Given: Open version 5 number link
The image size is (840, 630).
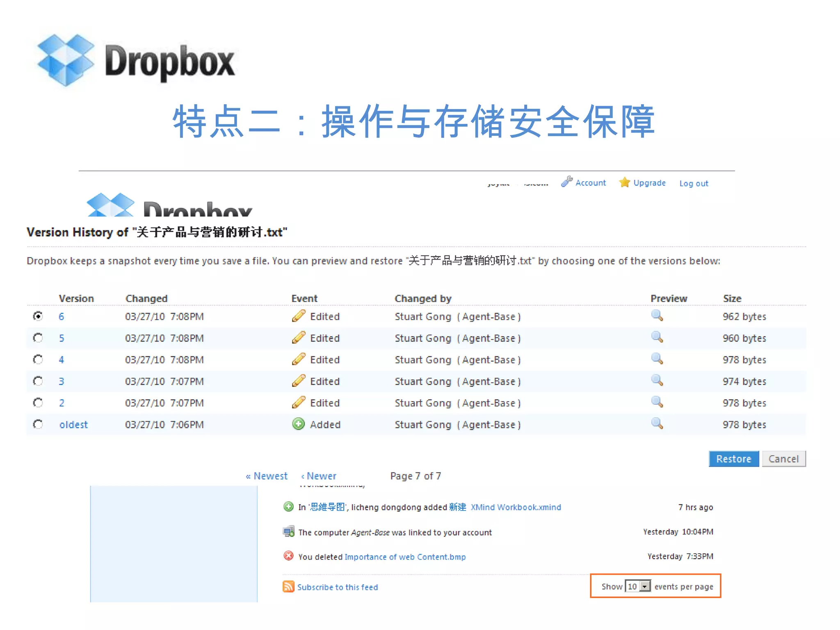Looking at the screenshot, I should point(61,338).
